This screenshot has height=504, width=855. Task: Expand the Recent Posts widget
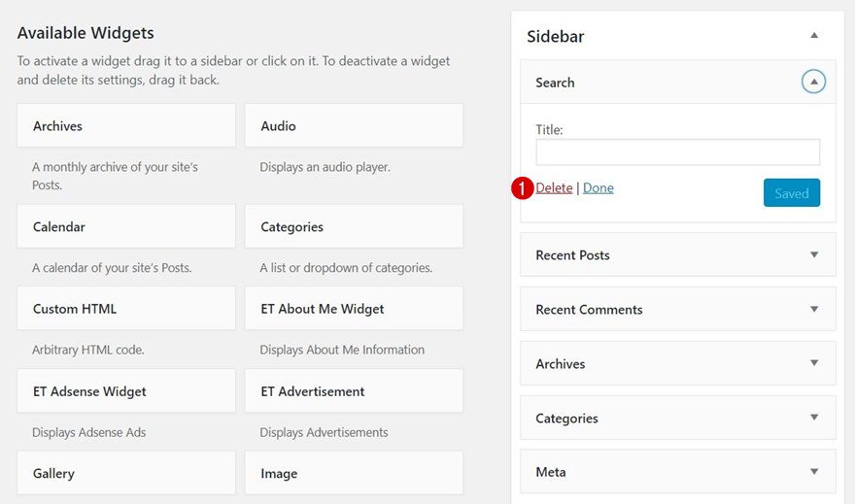(x=814, y=255)
